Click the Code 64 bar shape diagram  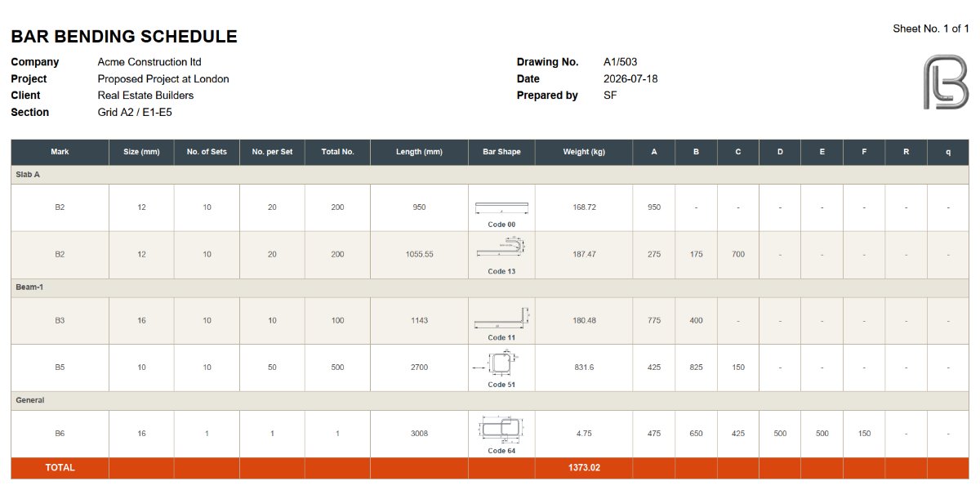[501, 430]
